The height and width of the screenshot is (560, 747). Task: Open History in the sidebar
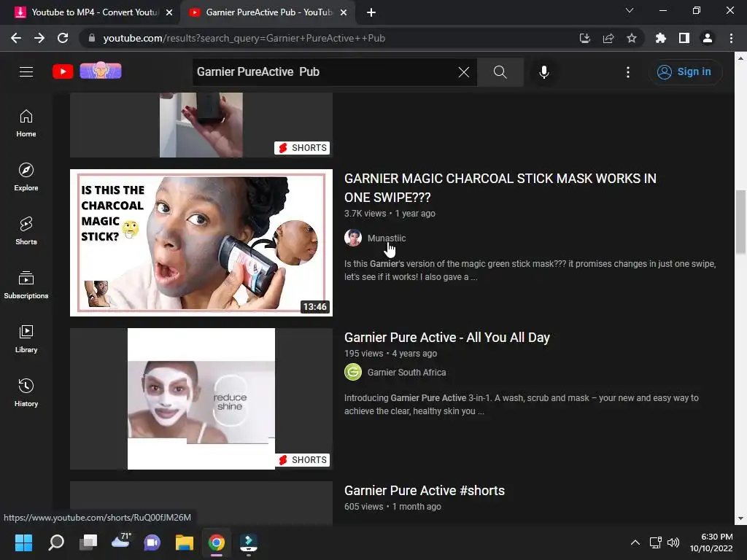tap(26, 392)
